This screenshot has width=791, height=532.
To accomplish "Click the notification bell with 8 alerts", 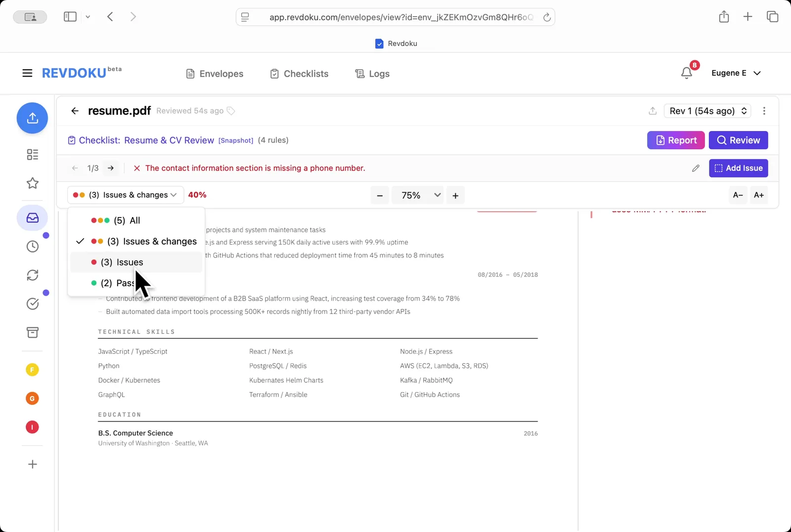I will click(686, 73).
